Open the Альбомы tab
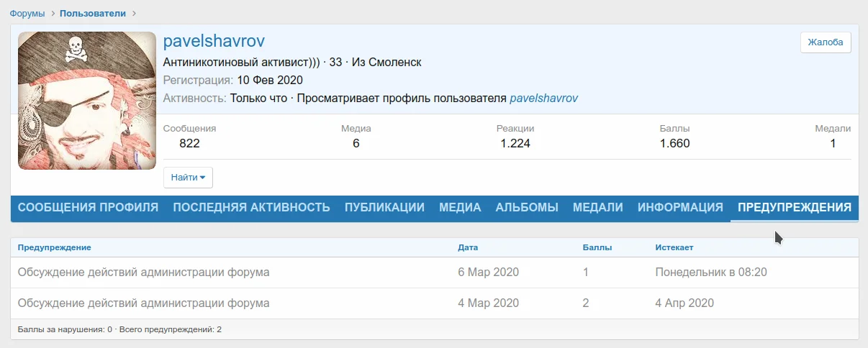The height and width of the screenshot is (348, 868). (x=527, y=207)
